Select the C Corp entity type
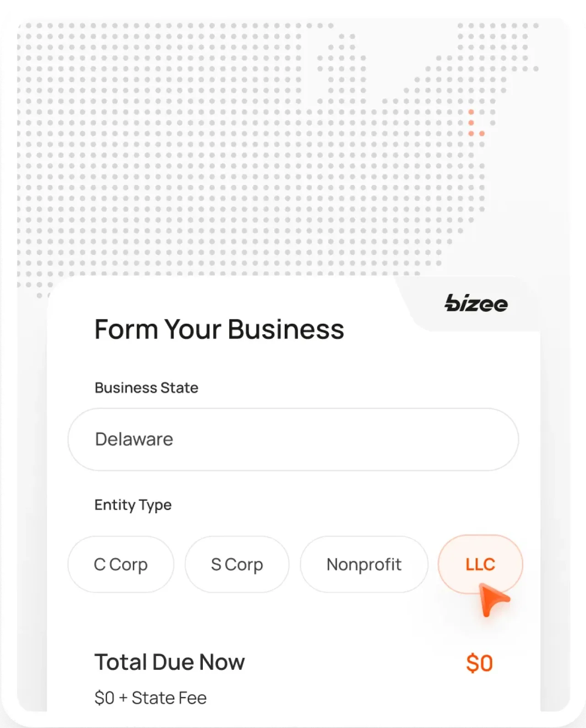The image size is (586, 728). (120, 564)
